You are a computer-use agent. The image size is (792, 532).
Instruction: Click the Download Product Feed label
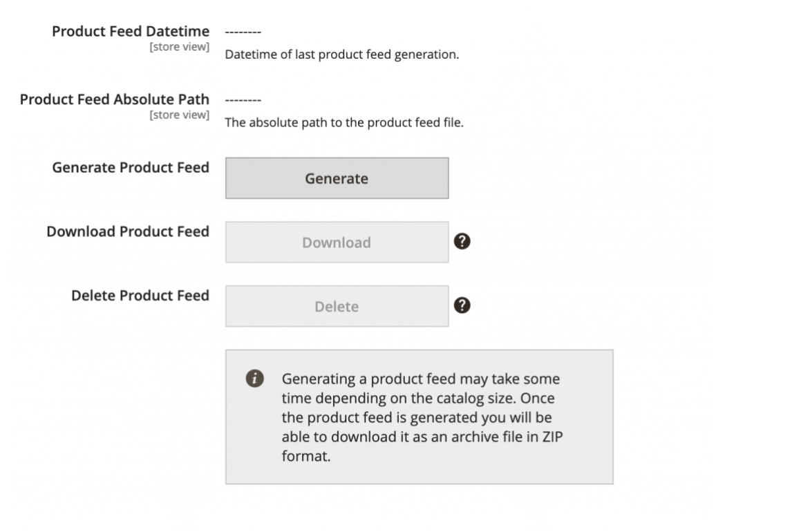pyautogui.click(x=128, y=231)
